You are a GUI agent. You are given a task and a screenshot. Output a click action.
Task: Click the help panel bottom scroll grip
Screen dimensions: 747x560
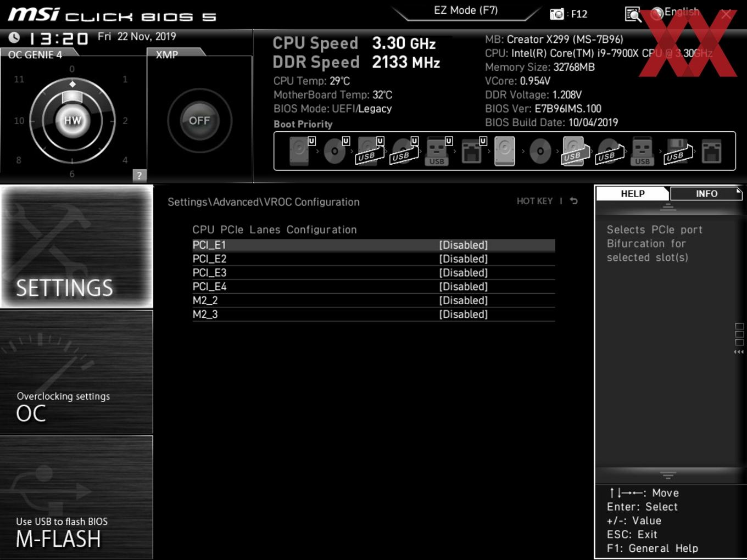[668, 475]
